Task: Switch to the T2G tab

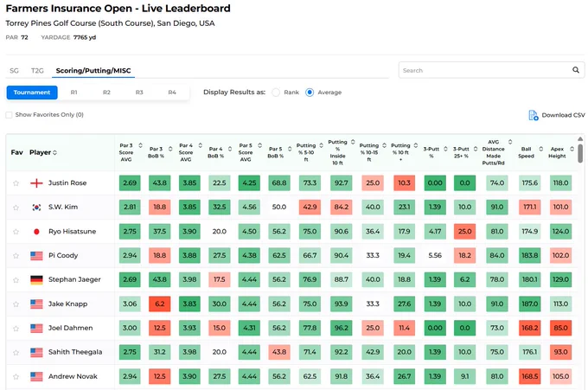Action: coord(37,71)
